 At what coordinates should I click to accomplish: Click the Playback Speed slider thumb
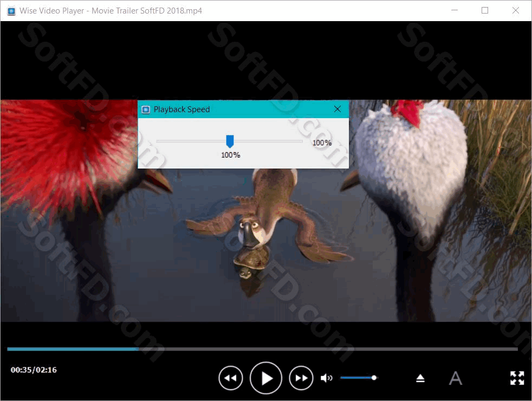point(230,141)
